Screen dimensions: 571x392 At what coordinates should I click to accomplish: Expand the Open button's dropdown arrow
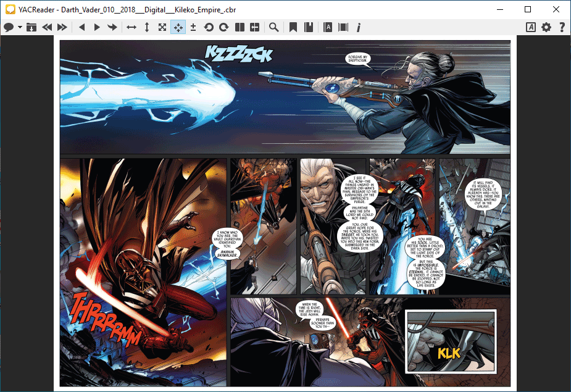(20, 27)
